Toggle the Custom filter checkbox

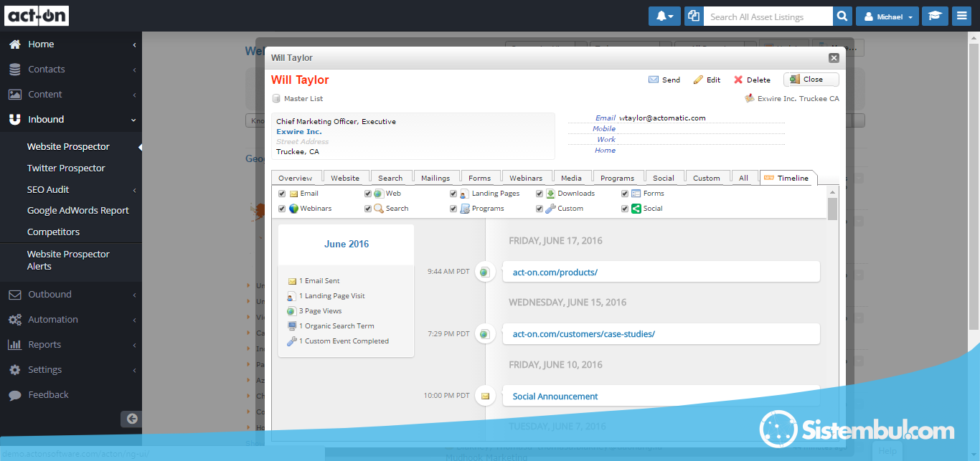pos(540,209)
